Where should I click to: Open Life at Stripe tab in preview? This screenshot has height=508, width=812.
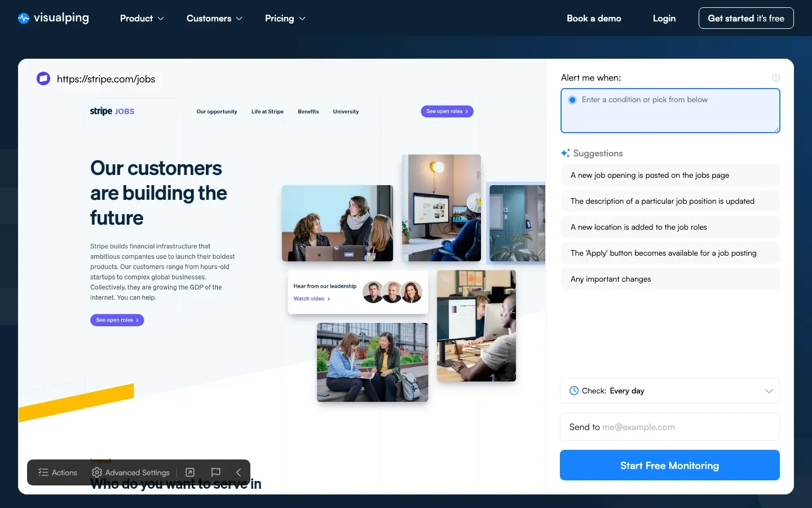(267, 111)
